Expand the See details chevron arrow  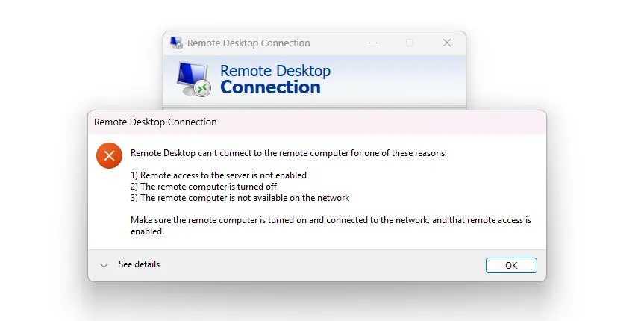coord(104,265)
